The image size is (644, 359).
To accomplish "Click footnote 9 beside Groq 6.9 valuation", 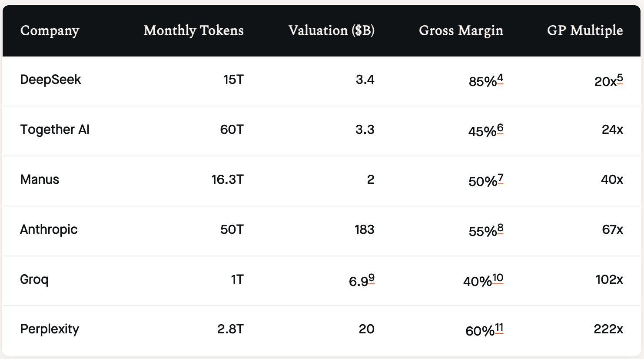I will [x=371, y=278].
